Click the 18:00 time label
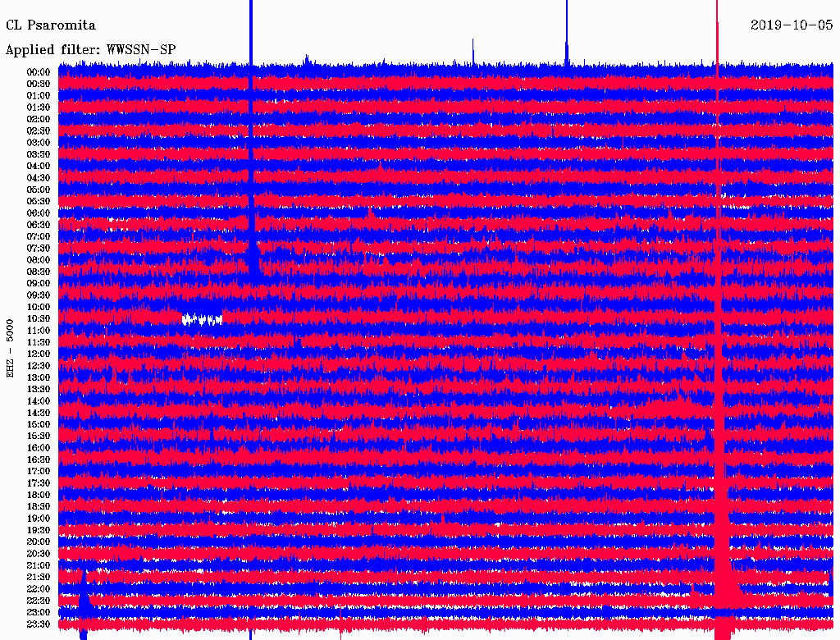This screenshot has height=640, width=840. coord(39,496)
